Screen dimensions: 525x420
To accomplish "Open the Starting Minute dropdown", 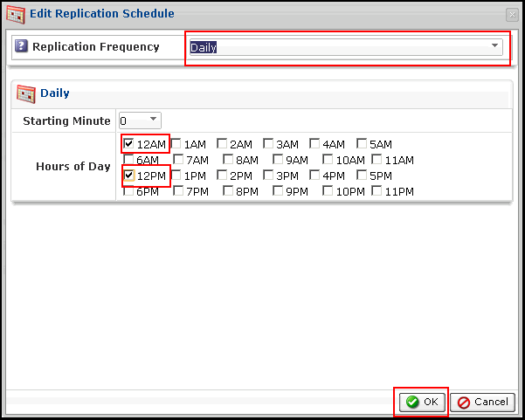I will click(140, 120).
